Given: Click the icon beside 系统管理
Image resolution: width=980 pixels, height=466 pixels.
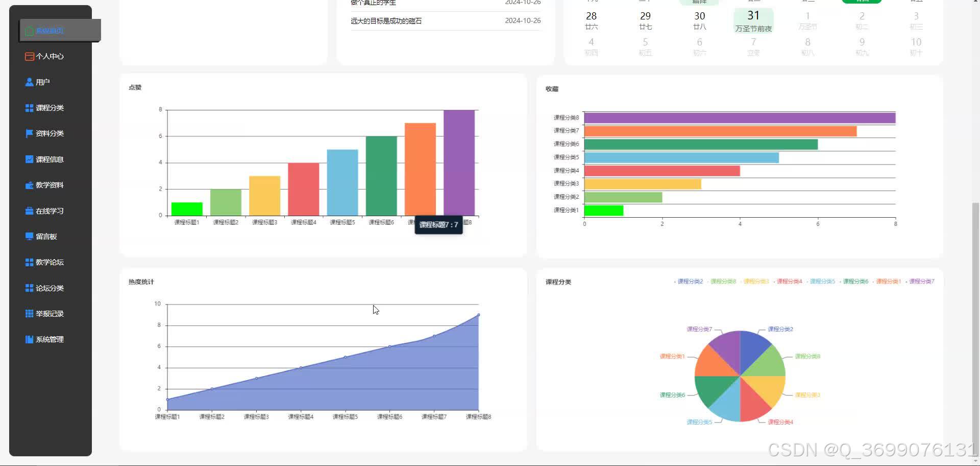Looking at the screenshot, I should click(30, 339).
